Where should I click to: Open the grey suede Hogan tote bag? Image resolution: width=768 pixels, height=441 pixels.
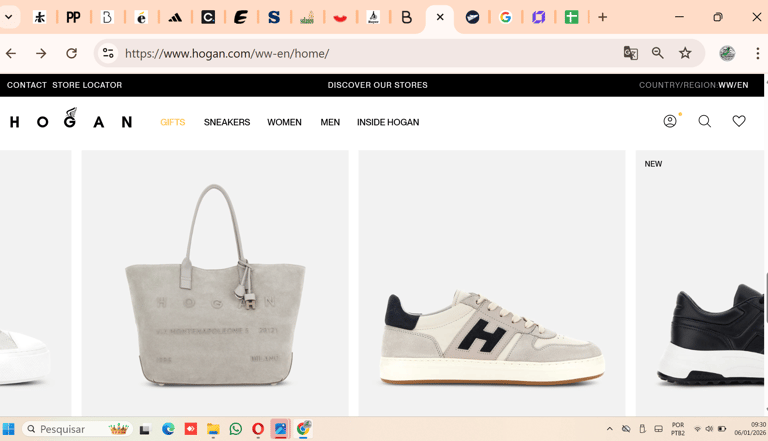click(x=215, y=283)
